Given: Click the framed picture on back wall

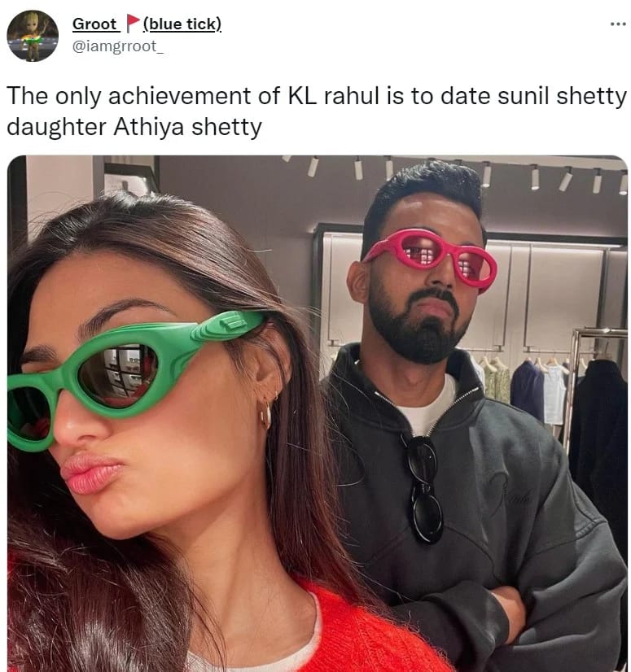Looking at the screenshot, I should (130, 178).
